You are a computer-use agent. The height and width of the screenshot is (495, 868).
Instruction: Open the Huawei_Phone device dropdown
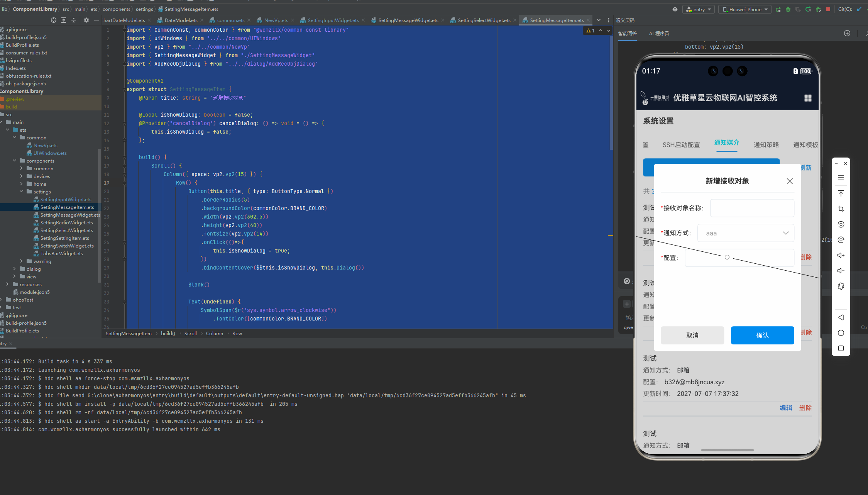coord(745,9)
